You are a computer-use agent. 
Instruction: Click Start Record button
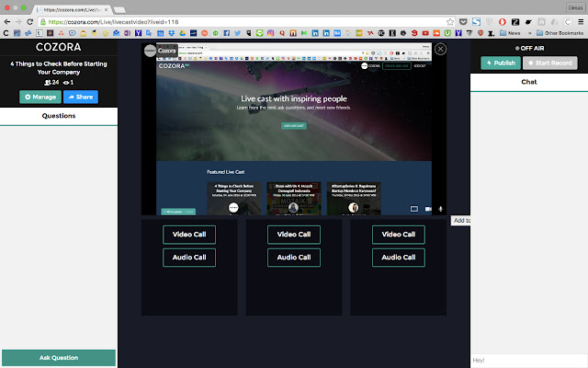[x=550, y=63]
